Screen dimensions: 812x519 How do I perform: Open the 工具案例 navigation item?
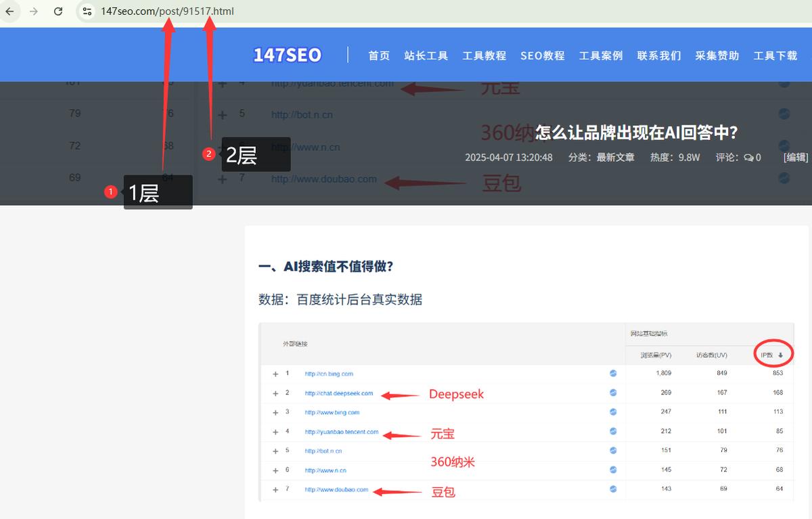(601, 55)
